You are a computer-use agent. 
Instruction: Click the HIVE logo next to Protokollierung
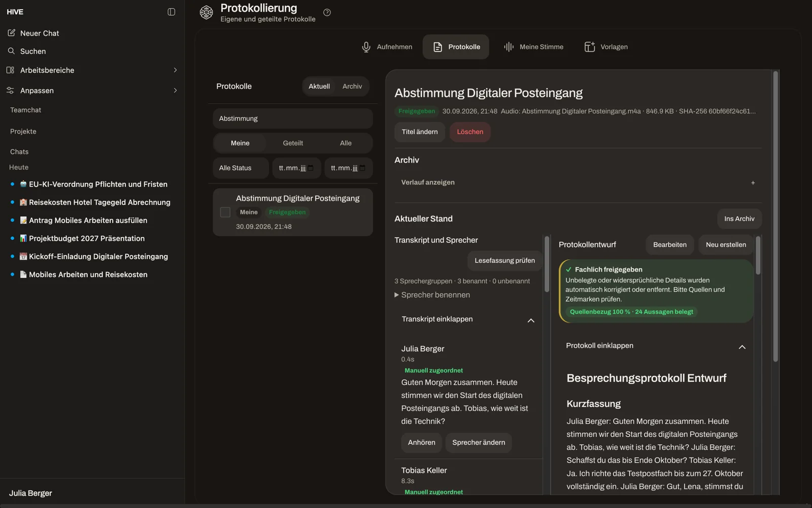(206, 12)
